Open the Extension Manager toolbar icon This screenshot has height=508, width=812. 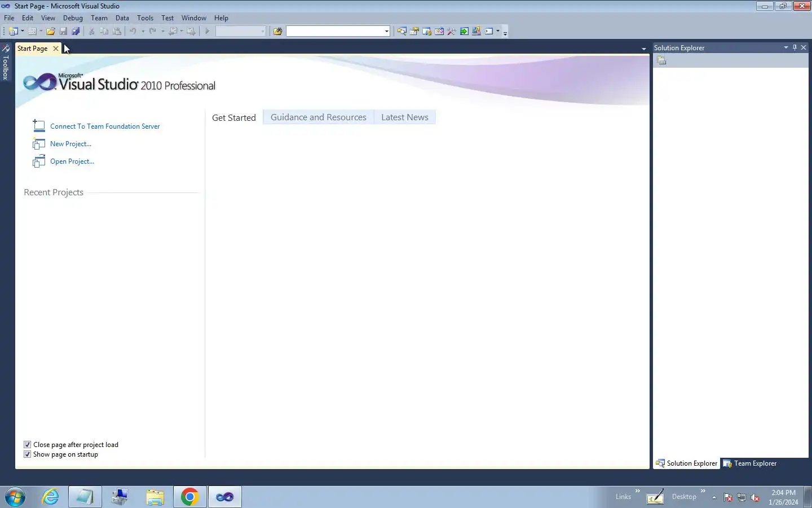[x=476, y=32]
